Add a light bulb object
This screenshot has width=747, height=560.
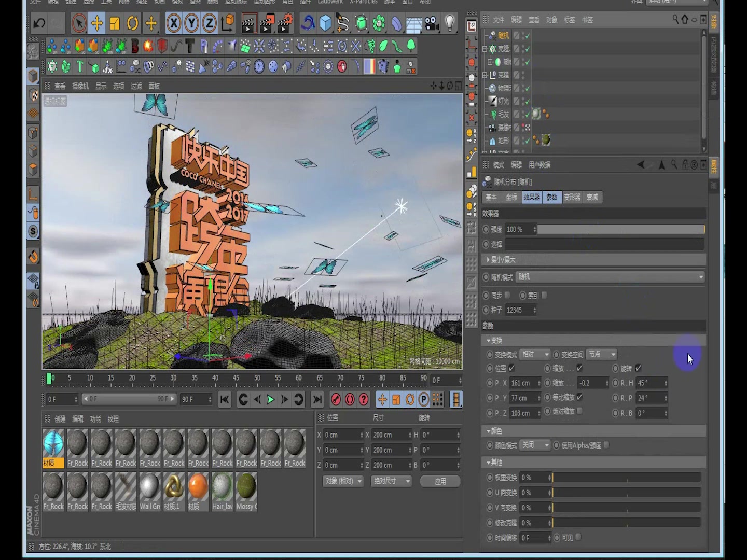pyautogui.click(x=450, y=23)
